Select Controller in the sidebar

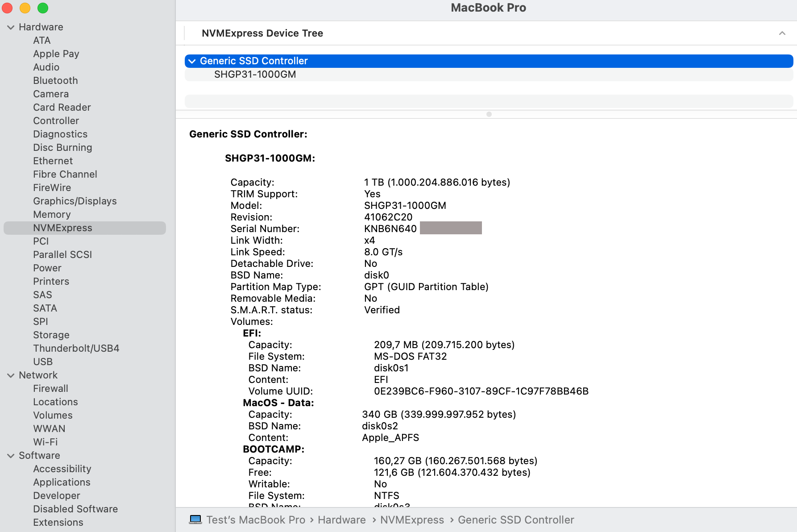56,121
